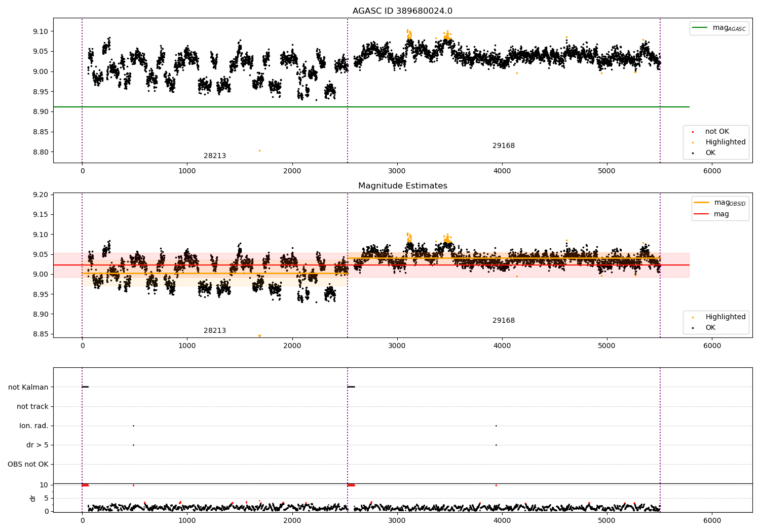The width and height of the screenshot is (760, 532).
Task: Click the 'Ion. rad.' axis label
Action: click(34, 426)
